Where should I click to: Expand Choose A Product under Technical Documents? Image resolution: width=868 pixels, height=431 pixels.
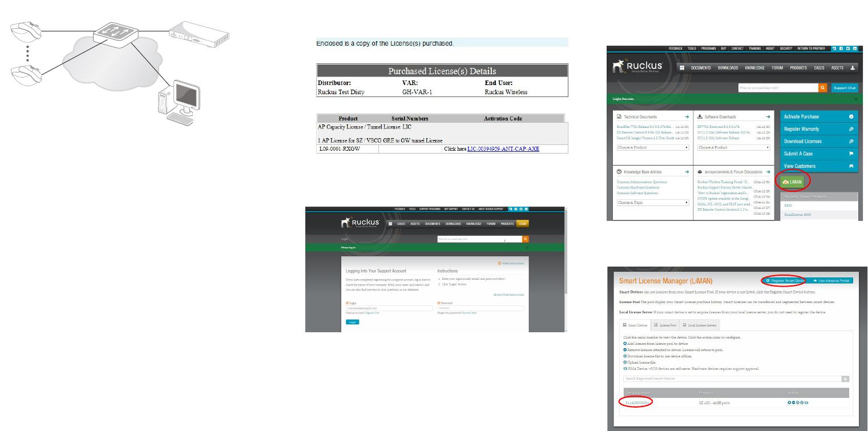coord(653,147)
